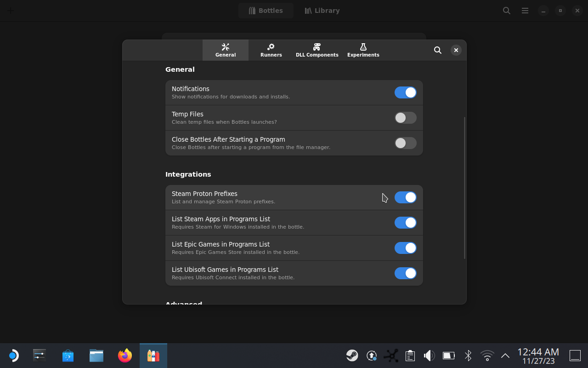Open the Wi-Fi networks tray icon
This screenshot has height=368, width=588.
point(487,356)
